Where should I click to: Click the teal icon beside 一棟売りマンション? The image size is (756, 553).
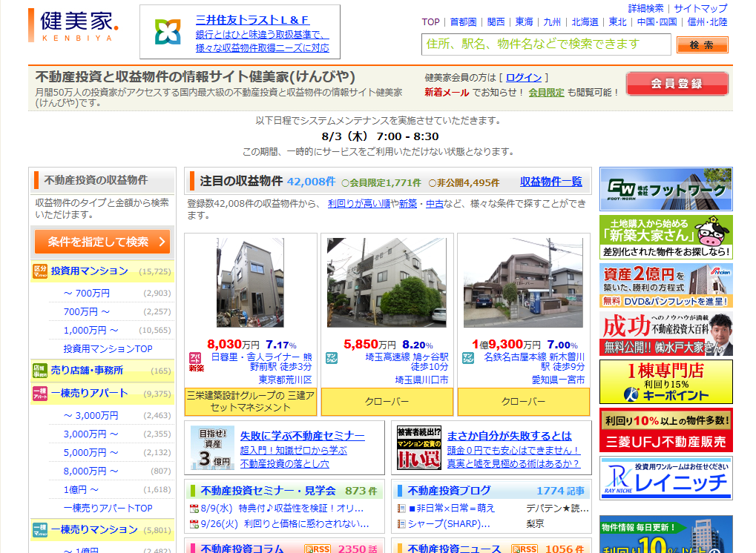[40, 530]
